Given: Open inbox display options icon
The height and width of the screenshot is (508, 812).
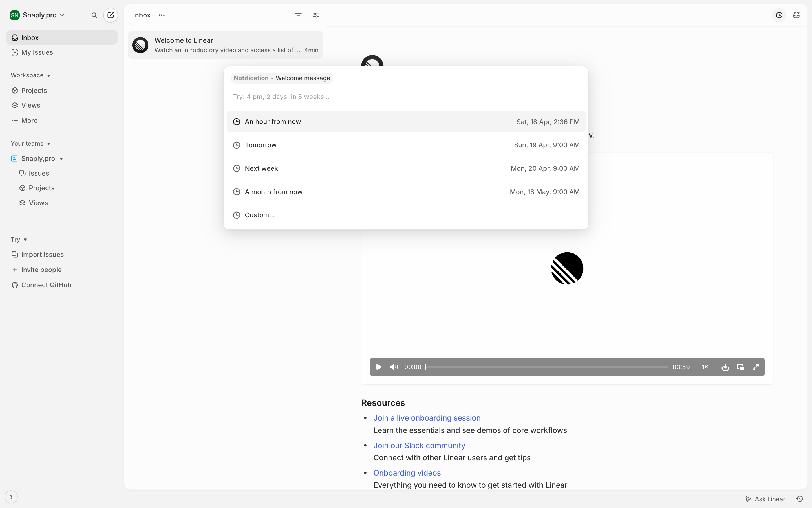Looking at the screenshot, I should click(316, 15).
